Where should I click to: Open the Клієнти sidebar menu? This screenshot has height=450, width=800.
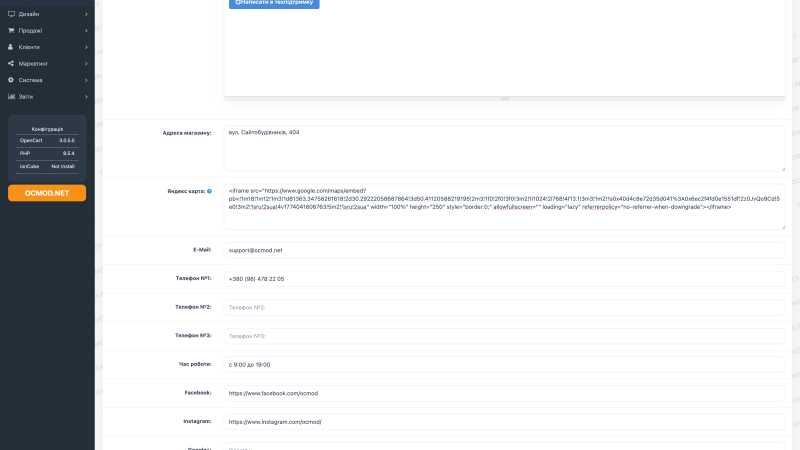[47, 47]
